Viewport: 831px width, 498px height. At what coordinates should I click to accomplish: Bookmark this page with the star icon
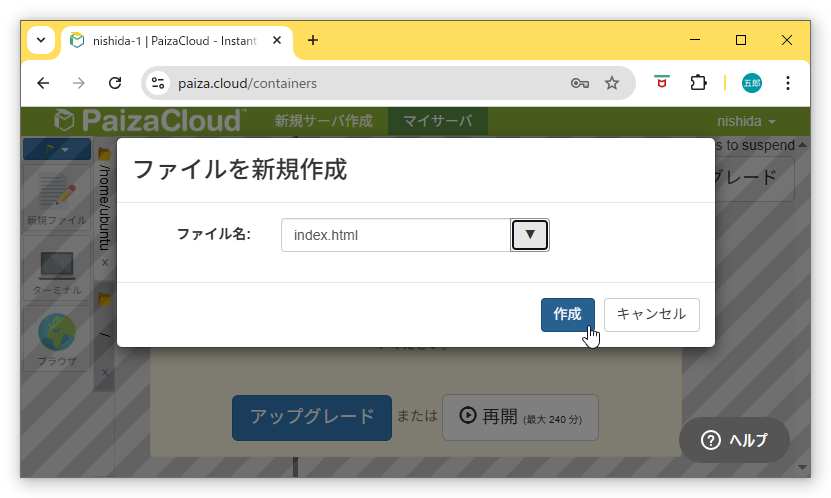(x=612, y=83)
